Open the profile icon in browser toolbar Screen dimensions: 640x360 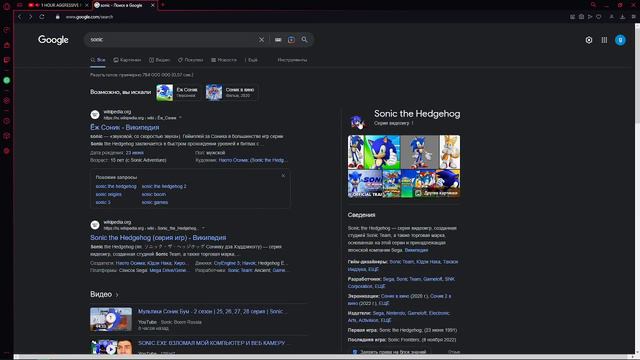pos(611,17)
